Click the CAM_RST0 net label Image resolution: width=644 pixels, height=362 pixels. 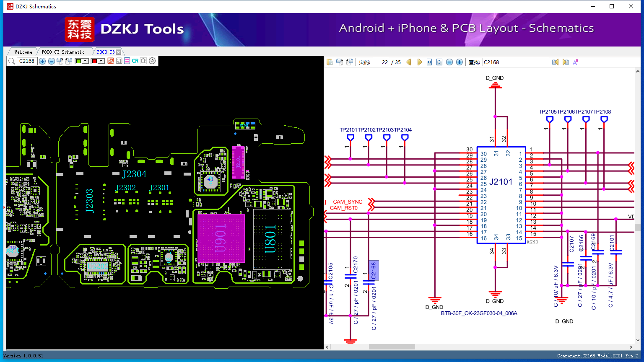pyautogui.click(x=344, y=208)
